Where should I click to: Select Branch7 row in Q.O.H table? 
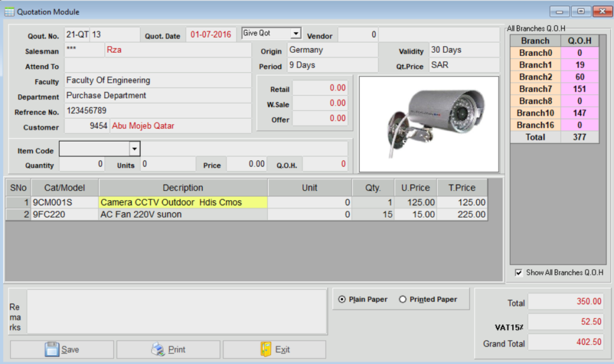tap(535, 89)
